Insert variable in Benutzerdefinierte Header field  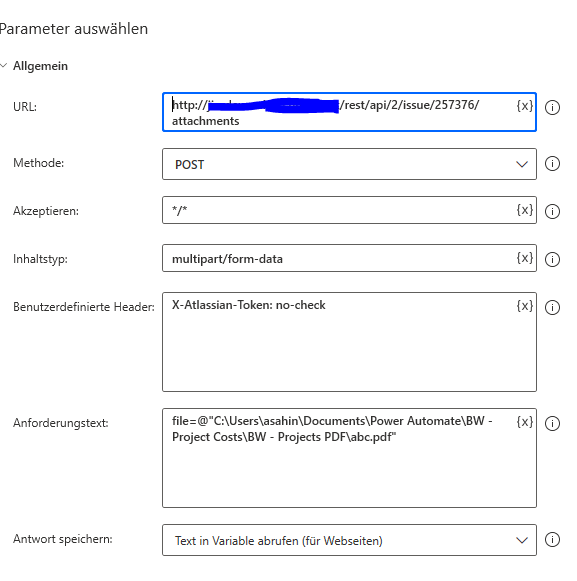click(x=525, y=306)
